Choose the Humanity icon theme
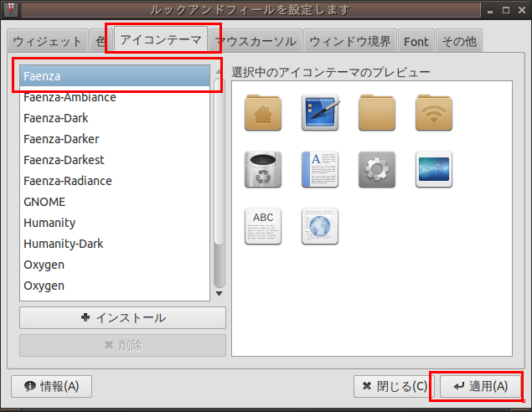 point(115,223)
